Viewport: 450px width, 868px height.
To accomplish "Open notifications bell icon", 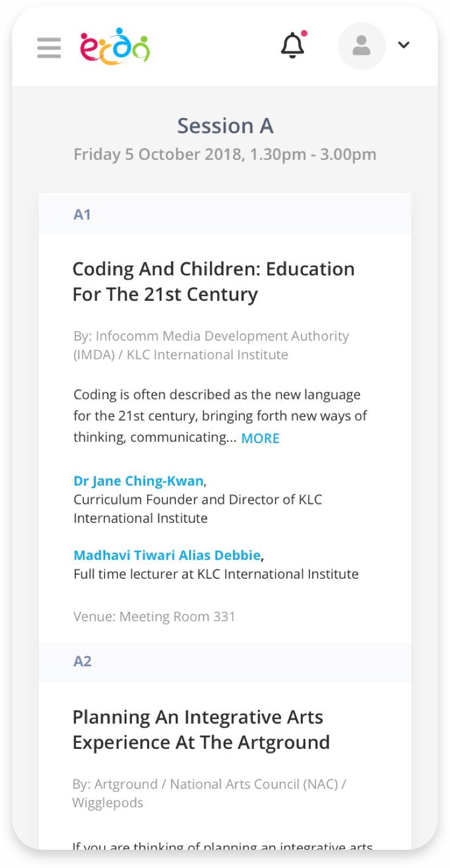I will pyautogui.click(x=292, y=46).
